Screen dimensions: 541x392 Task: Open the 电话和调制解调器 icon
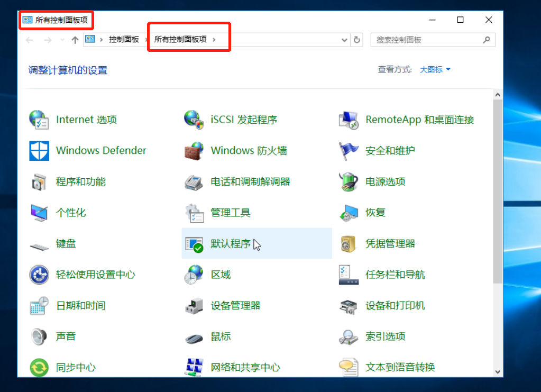click(x=194, y=182)
